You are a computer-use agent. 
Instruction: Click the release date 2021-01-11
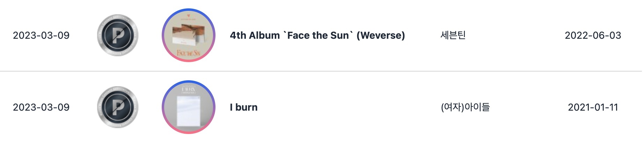tap(593, 107)
